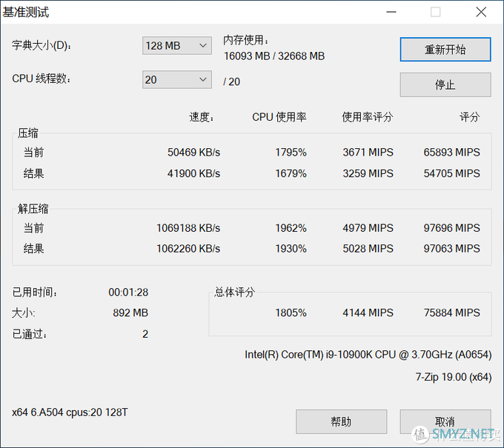Click the 7-Zip 19.00 (x64) version text
Image resolution: width=504 pixels, height=448 pixels.
coord(454,377)
